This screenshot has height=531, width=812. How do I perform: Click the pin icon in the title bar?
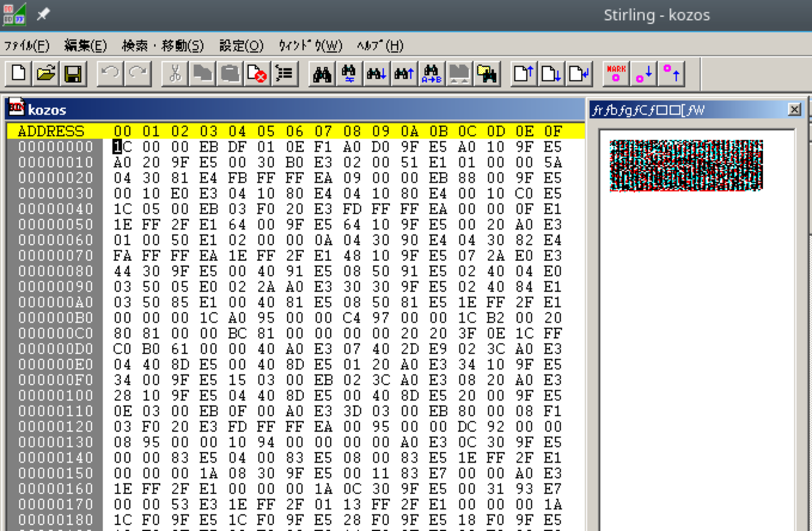pos(43,14)
